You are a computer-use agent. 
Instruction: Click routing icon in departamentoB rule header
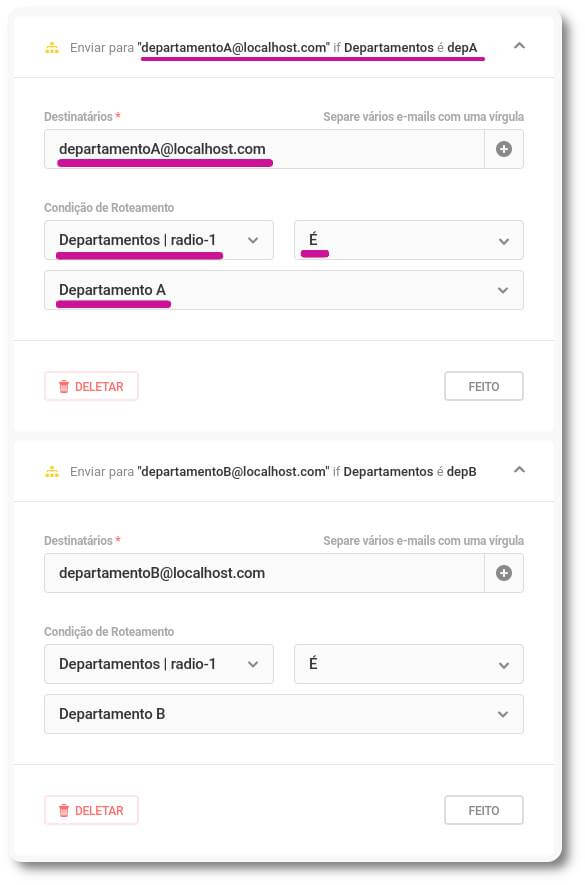click(x=52, y=472)
